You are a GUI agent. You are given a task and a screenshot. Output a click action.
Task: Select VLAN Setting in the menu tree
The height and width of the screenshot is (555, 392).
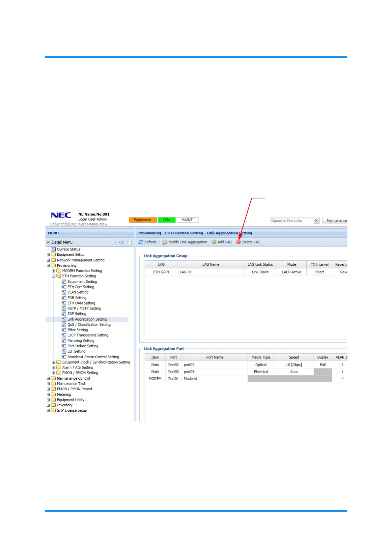click(78, 292)
